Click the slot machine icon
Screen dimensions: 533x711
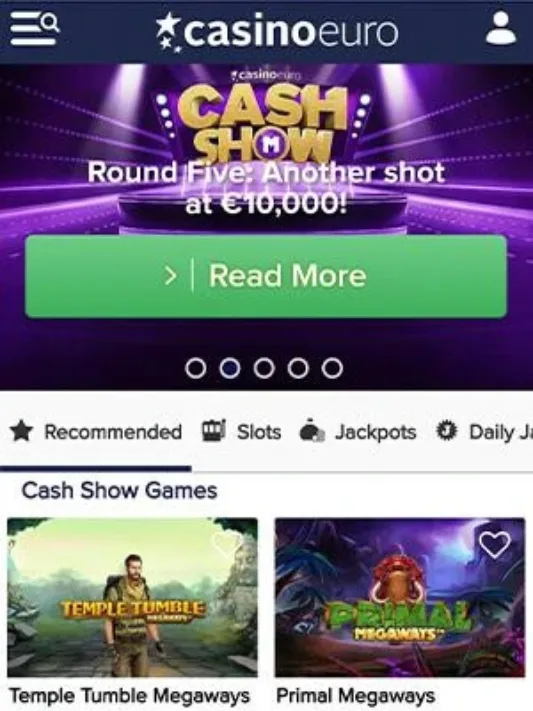point(213,430)
